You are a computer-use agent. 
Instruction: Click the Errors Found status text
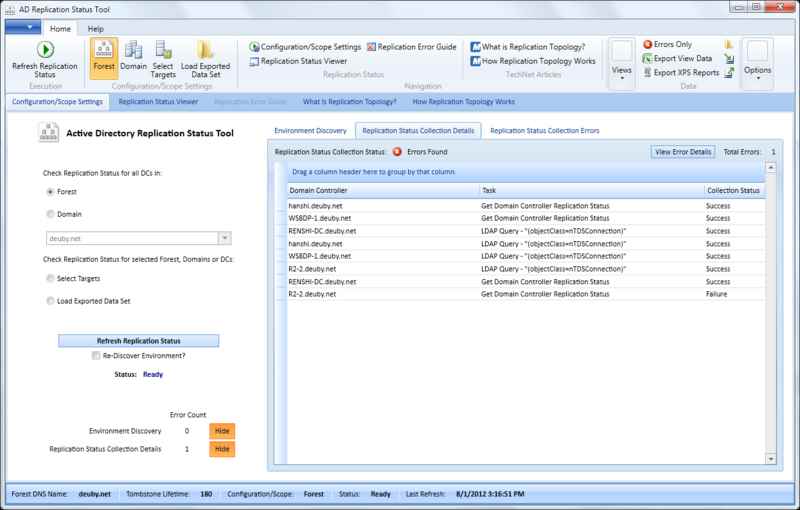click(427, 152)
